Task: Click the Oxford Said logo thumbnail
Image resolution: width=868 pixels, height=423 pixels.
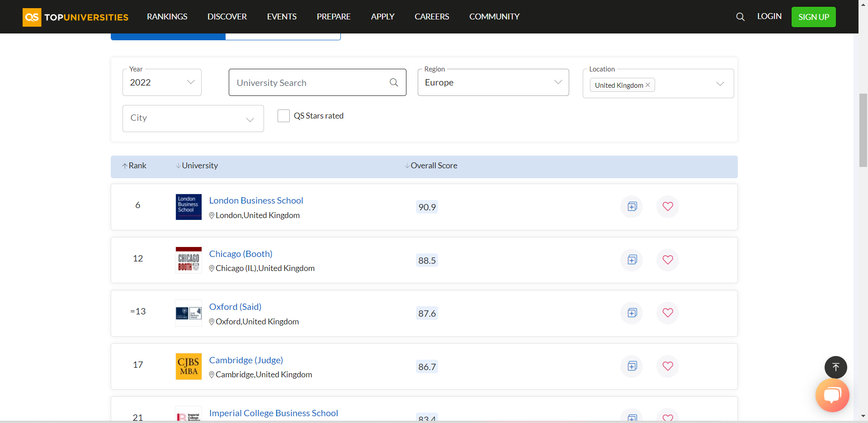Action: (x=189, y=313)
